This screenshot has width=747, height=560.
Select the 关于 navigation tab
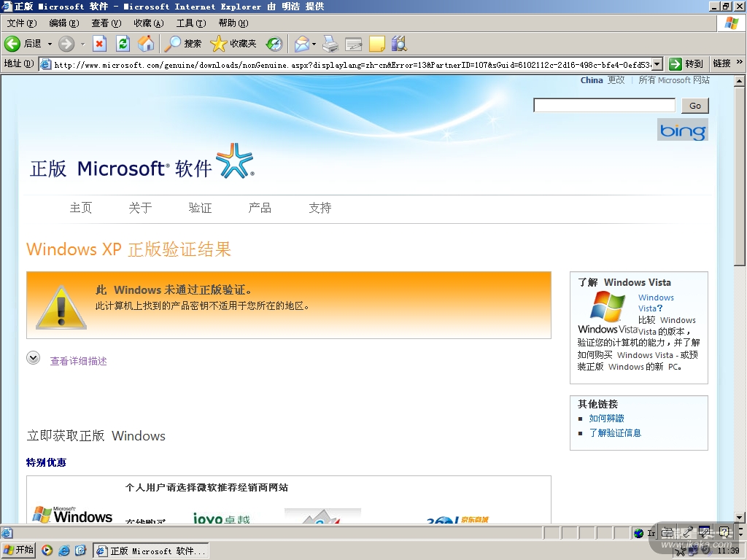140,208
